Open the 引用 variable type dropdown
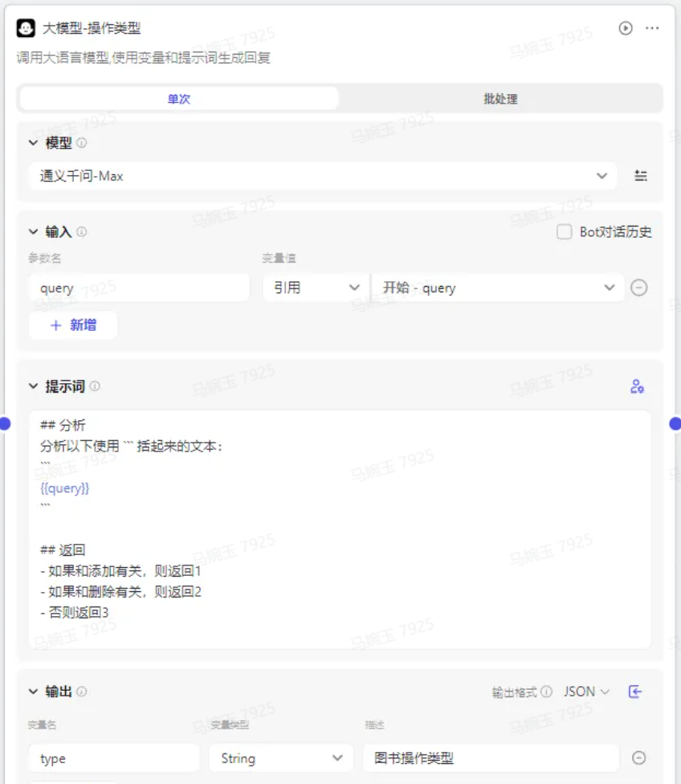This screenshot has width=681, height=784. coord(316,288)
